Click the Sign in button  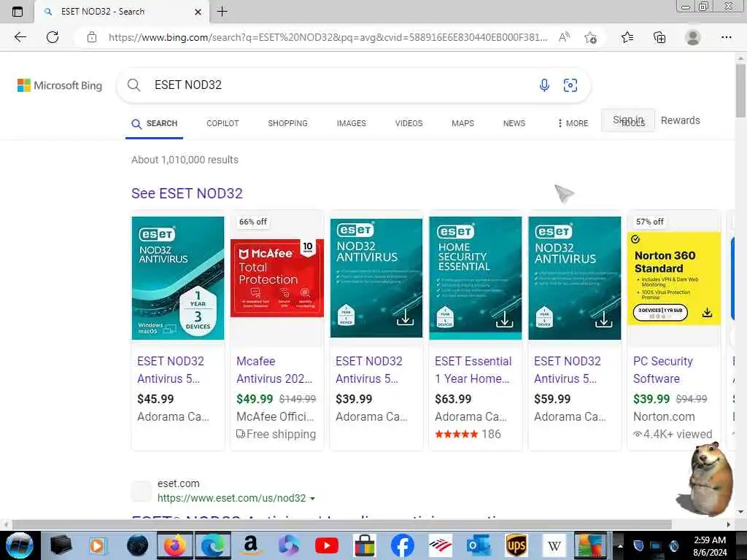628,120
